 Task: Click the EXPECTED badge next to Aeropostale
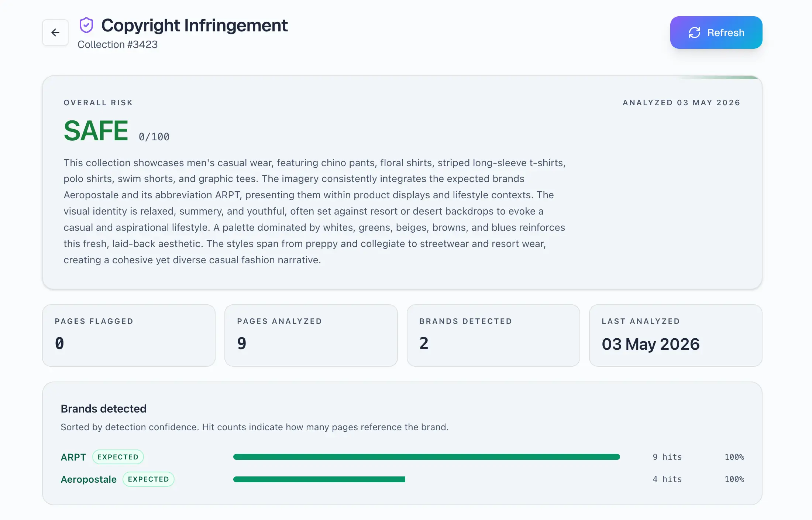(148, 479)
